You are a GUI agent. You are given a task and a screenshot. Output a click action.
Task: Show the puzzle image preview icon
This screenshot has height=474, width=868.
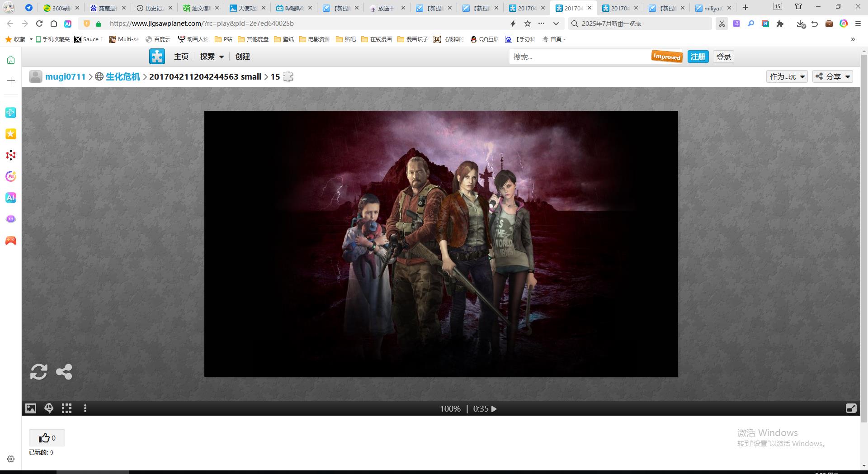[30, 408]
